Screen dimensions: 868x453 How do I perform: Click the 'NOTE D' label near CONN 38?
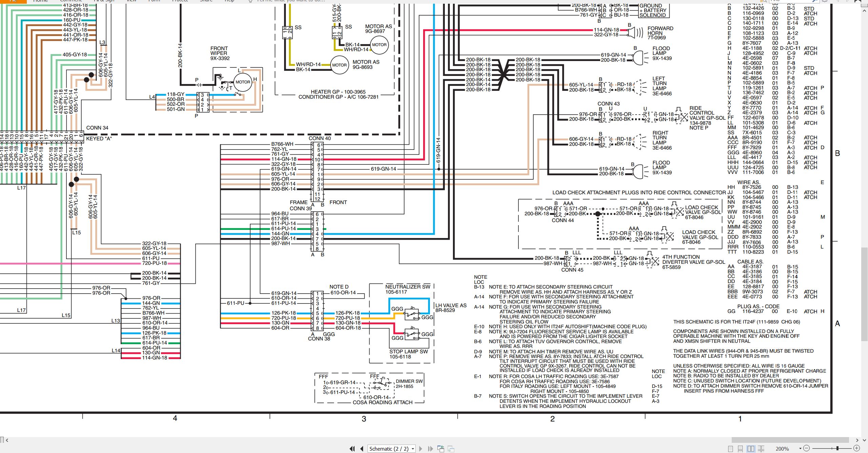coord(339,287)
